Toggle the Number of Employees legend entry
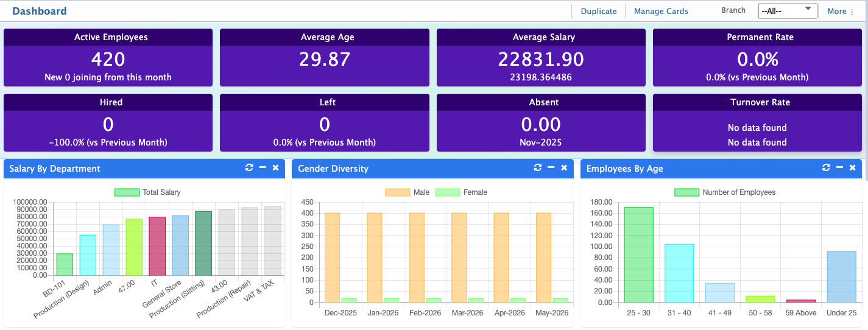868x330 pixels. (x=725, y=192)
